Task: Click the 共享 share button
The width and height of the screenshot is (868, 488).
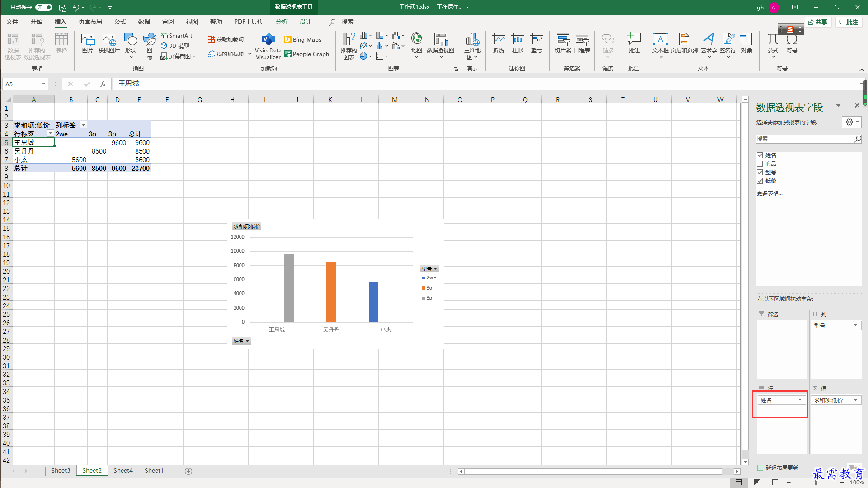Action: 818,22
